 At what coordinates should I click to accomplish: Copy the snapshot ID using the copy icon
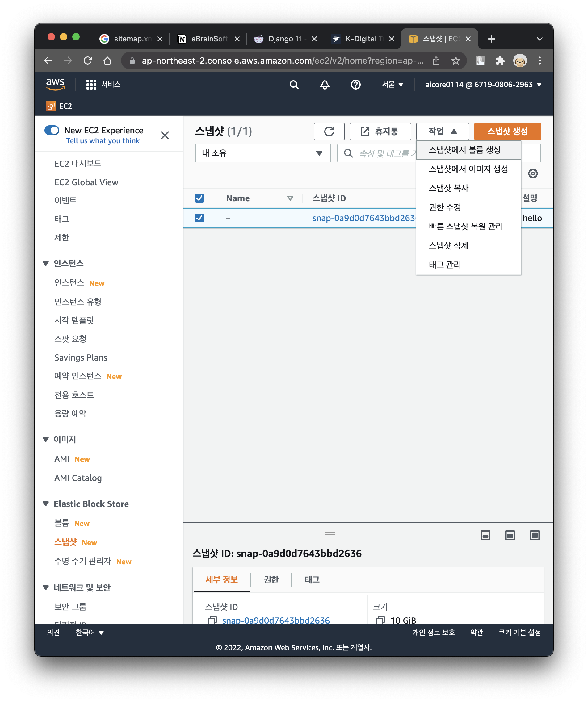click(212, 620)
